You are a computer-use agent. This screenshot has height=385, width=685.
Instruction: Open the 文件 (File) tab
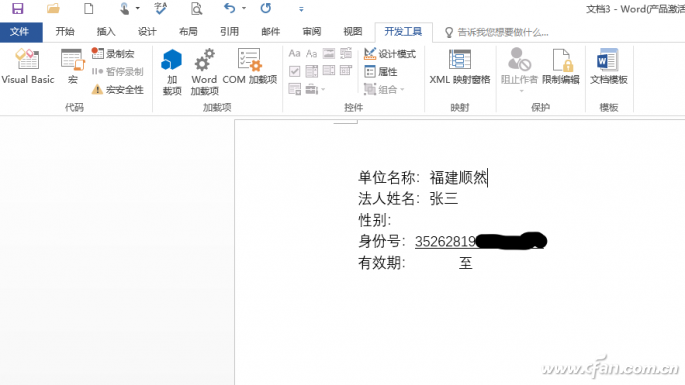(20, 32)
